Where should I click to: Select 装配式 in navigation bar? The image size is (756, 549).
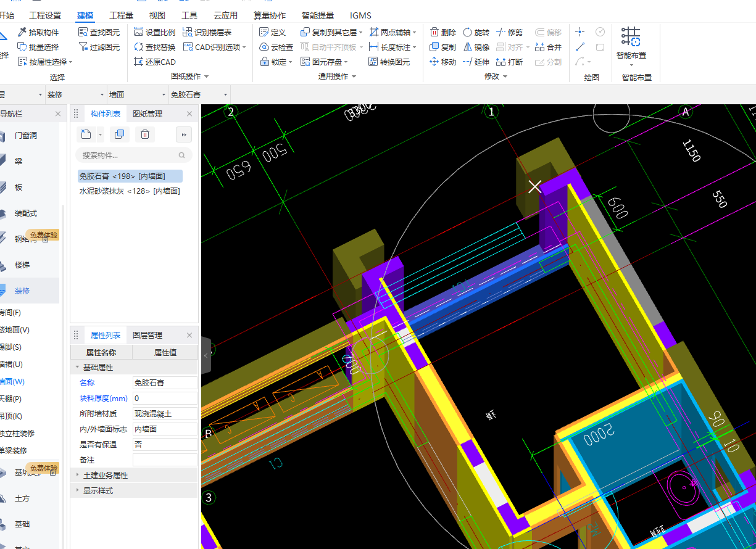pos(25,213)
